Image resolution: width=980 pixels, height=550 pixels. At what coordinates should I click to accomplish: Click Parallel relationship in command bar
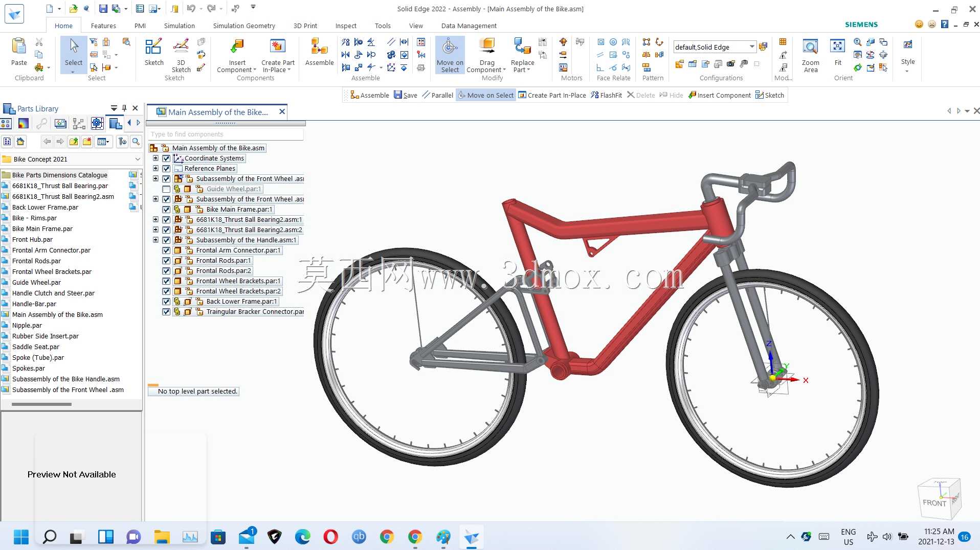coord(437,95)
